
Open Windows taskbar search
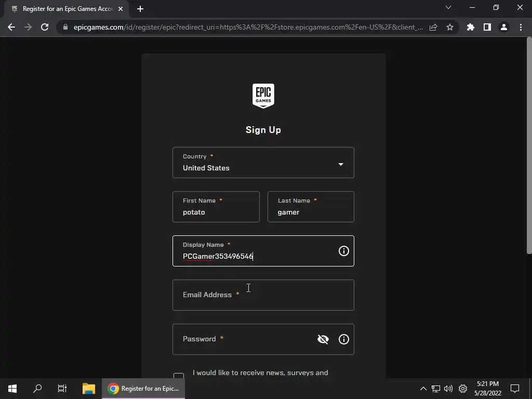coord(37,389)
